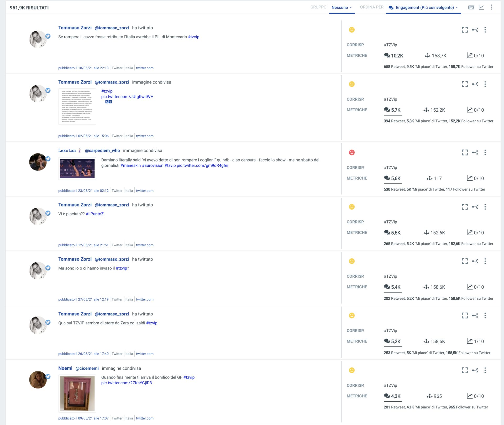Expand the Zara saldi tweet fullscreen

pyautogui.click(x=465, y=315)
